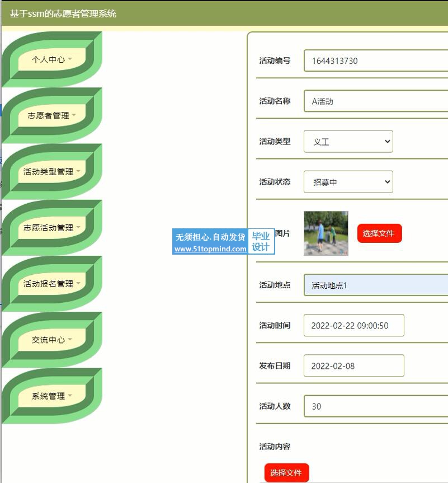Expand the arrow beside 活动类型管理

click(x=78, y=171)
